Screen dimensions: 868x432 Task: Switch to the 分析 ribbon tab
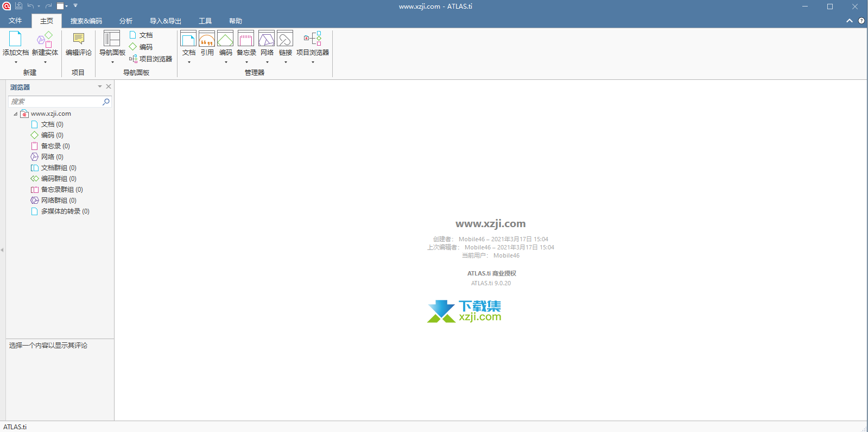click(x=126, y=21)
